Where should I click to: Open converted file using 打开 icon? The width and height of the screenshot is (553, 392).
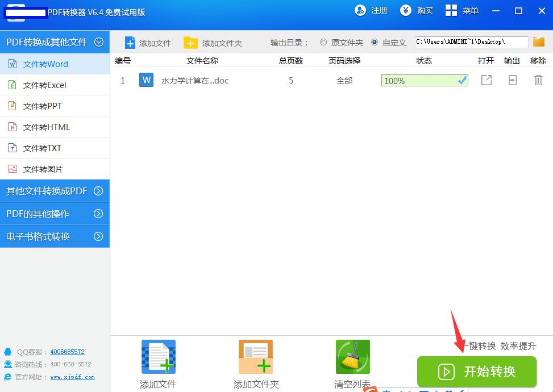click(487, 80)
